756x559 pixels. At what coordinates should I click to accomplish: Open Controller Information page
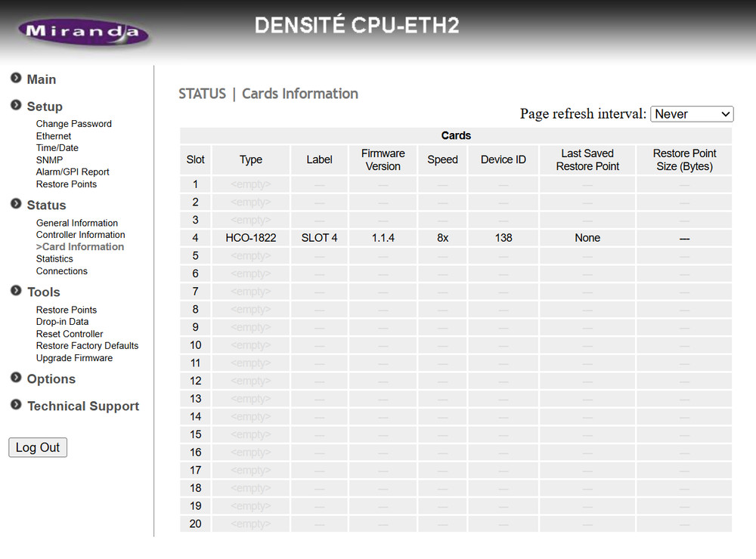(80, 235)
